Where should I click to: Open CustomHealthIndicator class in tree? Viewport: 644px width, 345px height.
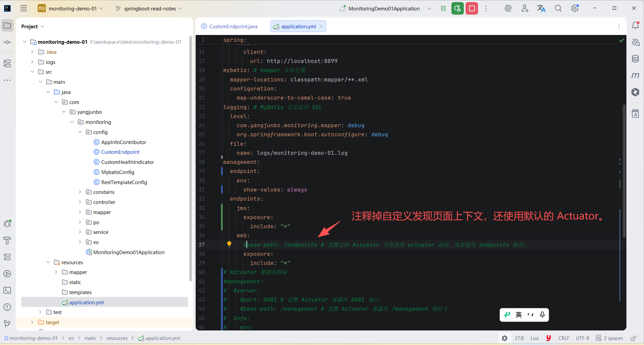pyautogui.click(x=127, y=162)
